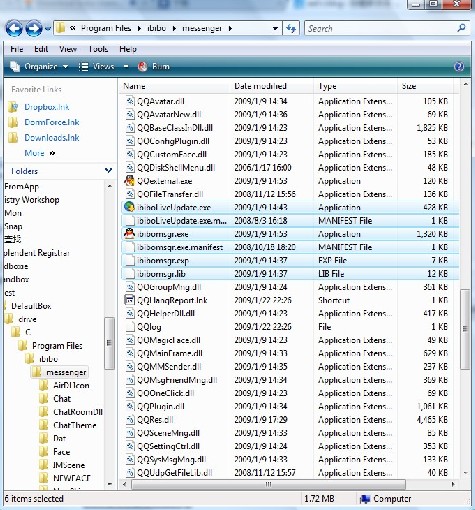The height and width of the screenshot is (510, 475).
Task: Click the Computer icon in status bar
Action: coord(366,499)
